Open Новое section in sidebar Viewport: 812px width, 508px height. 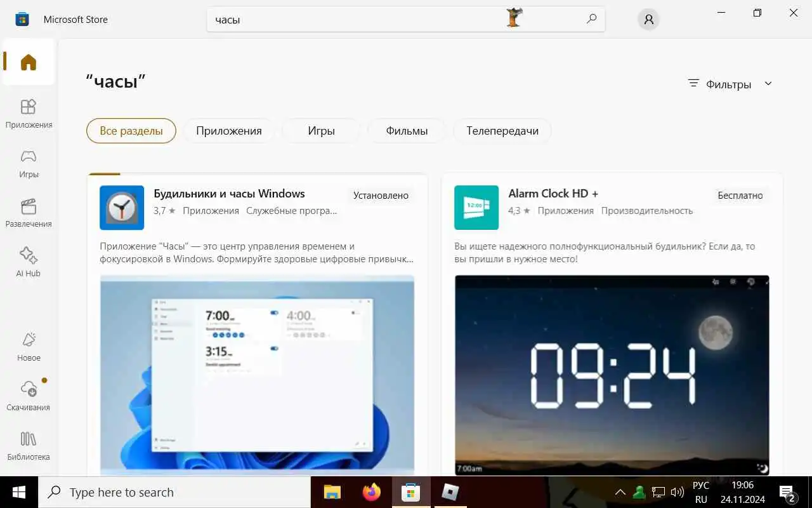pyautogui.click(x=29, y=347)
